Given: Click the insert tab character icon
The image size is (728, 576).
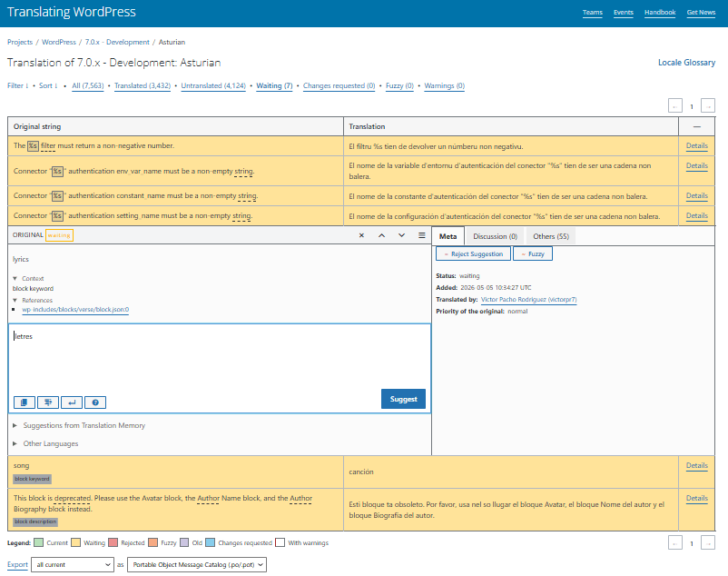Looking at the screenshot, I should click(48, 402).
